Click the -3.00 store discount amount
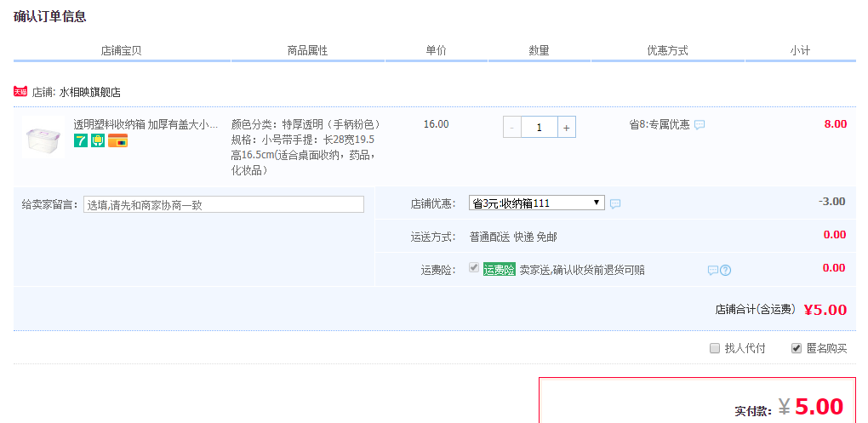The width and height of the screenshot is (868, 423). 832,201
